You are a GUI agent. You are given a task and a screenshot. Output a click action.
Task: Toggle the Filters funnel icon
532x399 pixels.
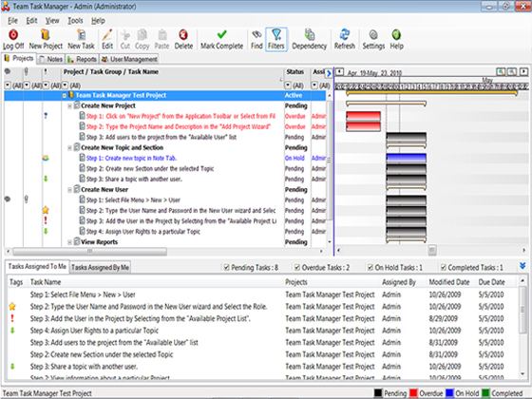coord(276,35)
